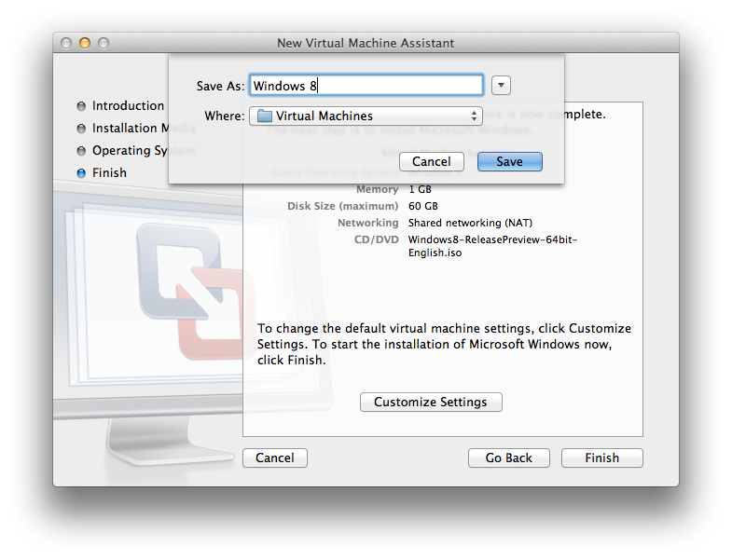Cancel the Save As sheet
Screen dimensions: 732x560
[431, 161]
